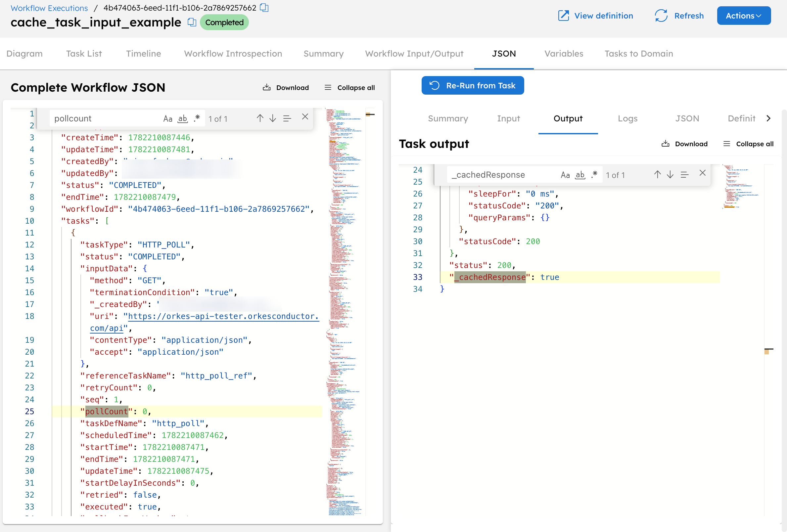Select the top-level Summary tab

click(x=323, y=54)
